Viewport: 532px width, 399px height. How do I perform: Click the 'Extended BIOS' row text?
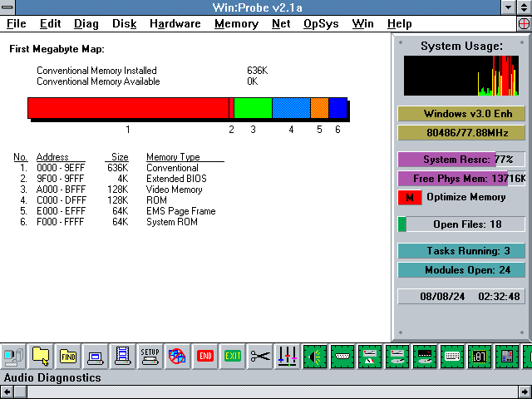(176, 179)
